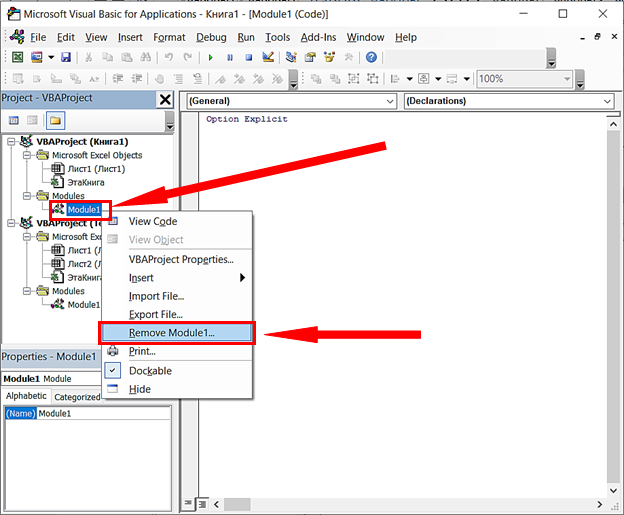
Task: Toggle Folders button in Project pane
Action: coord(55,120)
